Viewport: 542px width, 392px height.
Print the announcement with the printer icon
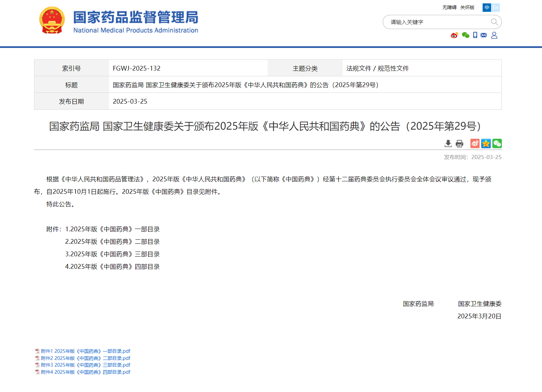459,143
